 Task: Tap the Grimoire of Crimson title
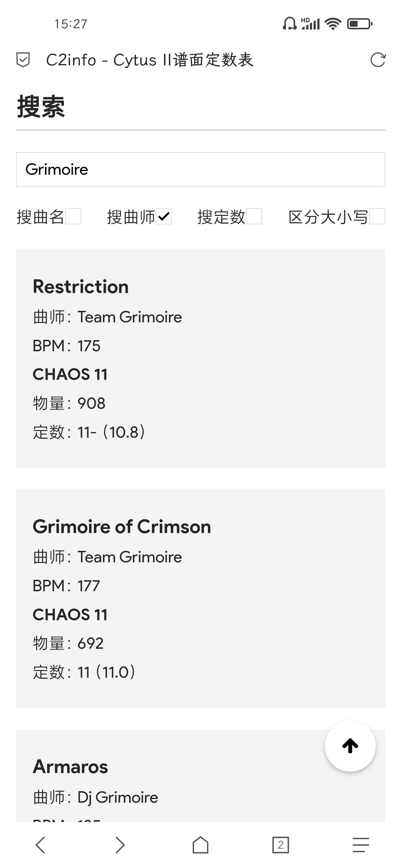(122, 527)
